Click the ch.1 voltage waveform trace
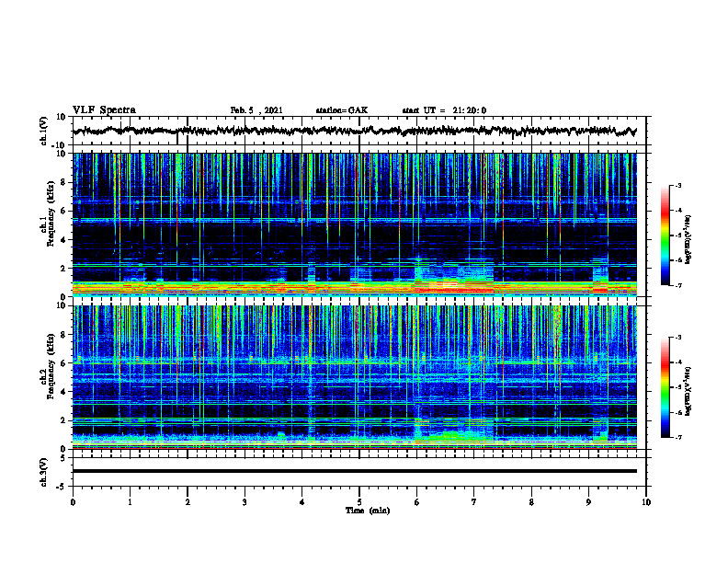The image size is (728, 563). (354, 131)
